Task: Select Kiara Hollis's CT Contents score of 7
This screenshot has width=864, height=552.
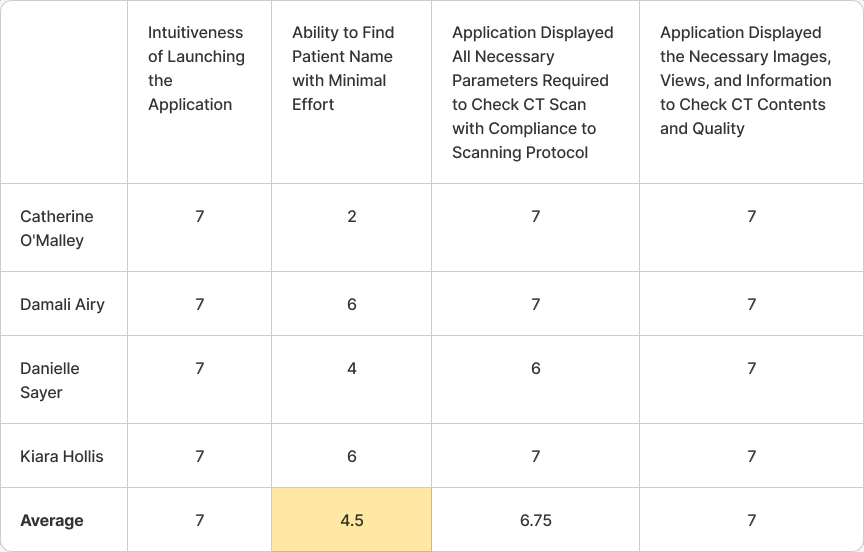Action: coord(752,456)
